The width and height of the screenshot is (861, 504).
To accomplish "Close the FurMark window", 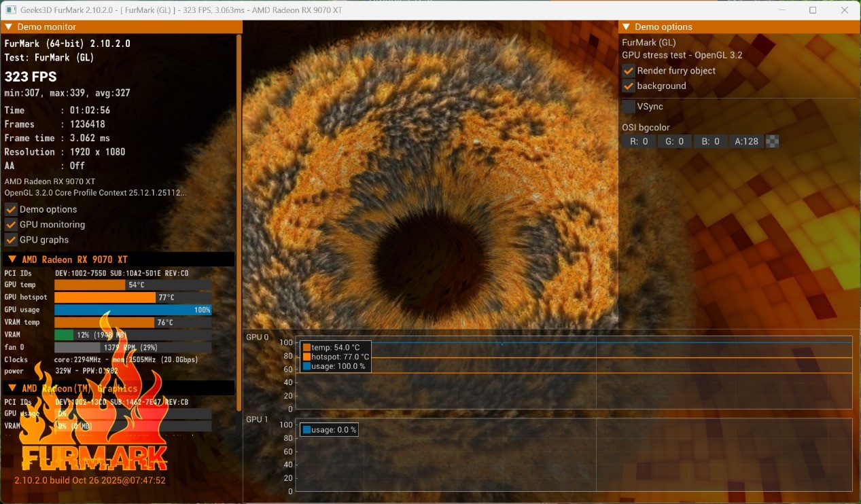I will point(844,10).
